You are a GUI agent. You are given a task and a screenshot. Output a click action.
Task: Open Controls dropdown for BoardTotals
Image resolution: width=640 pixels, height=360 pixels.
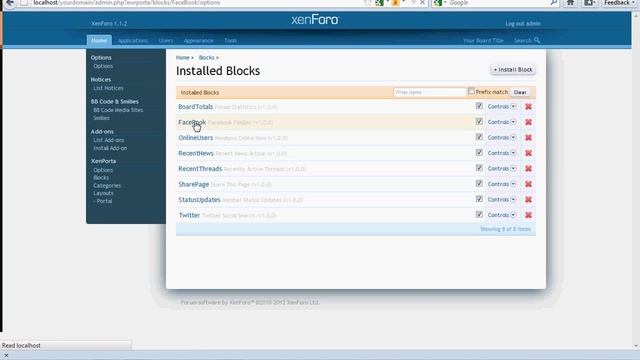click(x=502, y=107)
